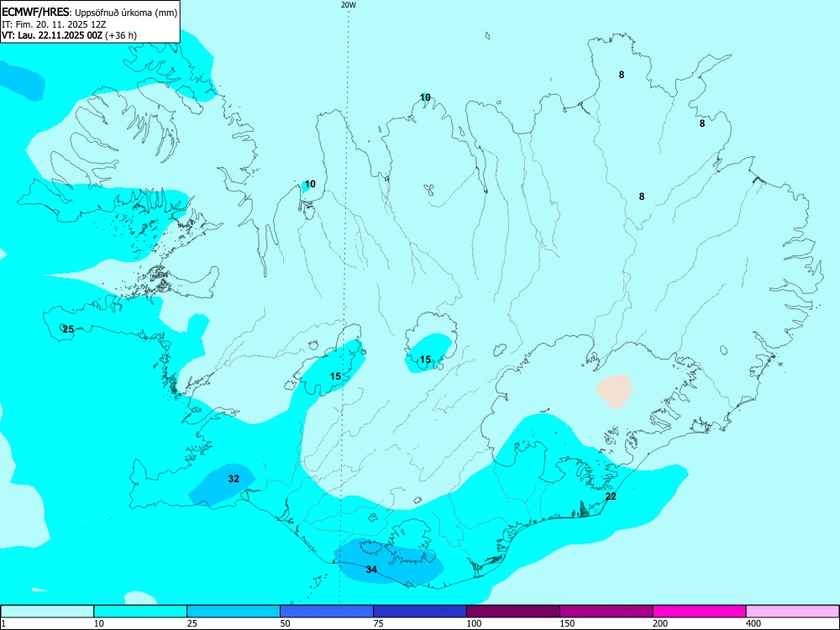Click the value 10 near Húnaflói bay
The image size is (840, 630).
tap(310, 184)
